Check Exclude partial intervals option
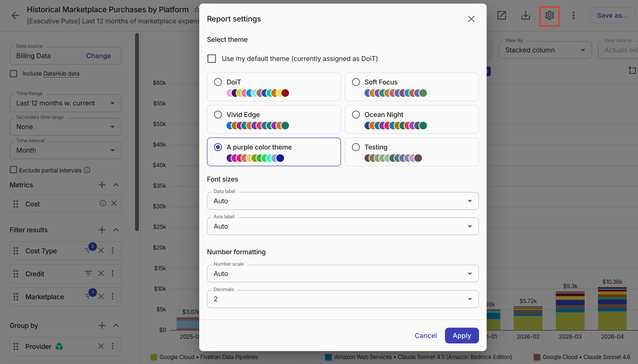Screen dimensions: 638x364 point(13,170)
